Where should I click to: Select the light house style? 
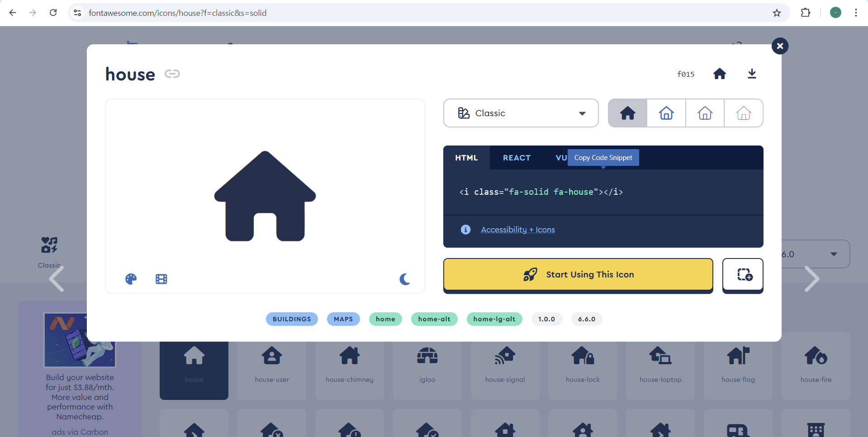[x=705, y=113]
